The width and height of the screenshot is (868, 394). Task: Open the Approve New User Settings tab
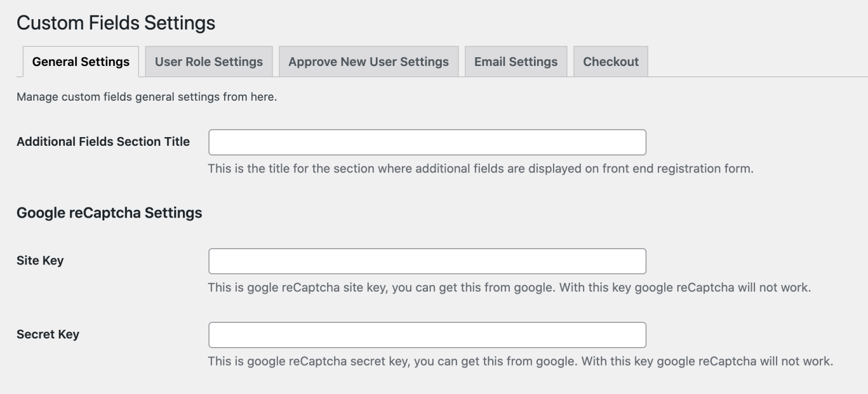coord(368,62)
